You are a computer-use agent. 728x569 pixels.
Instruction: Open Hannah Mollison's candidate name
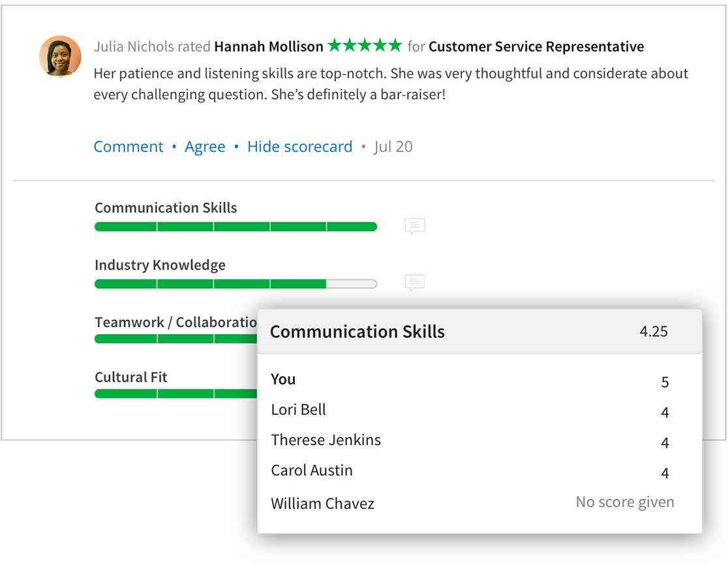(x=269, y=47)
